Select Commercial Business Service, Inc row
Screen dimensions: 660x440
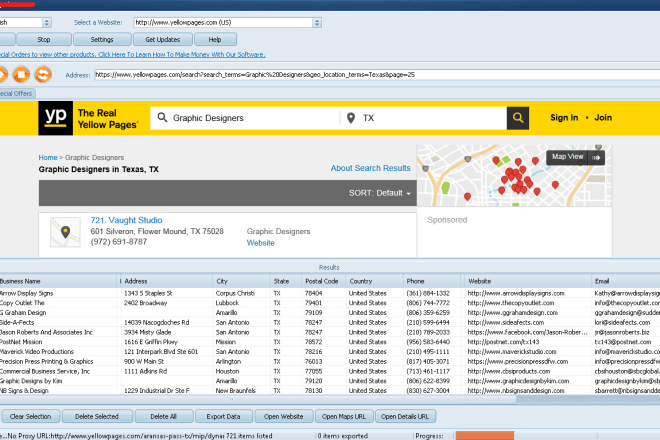(330, 371)
